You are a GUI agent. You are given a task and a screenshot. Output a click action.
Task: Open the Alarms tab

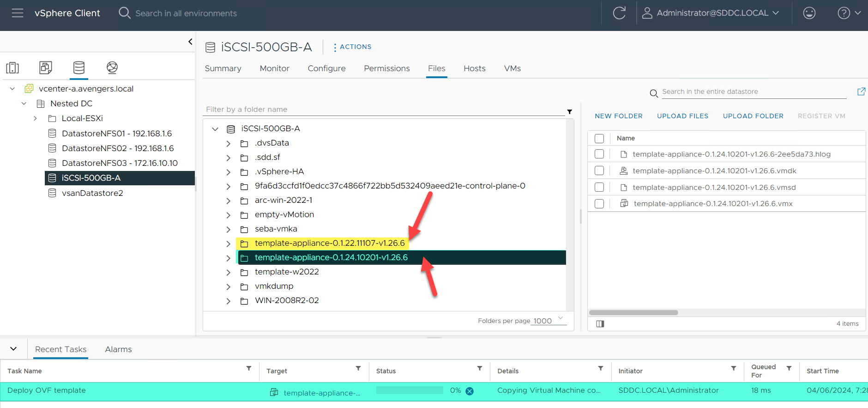point(118,349)
